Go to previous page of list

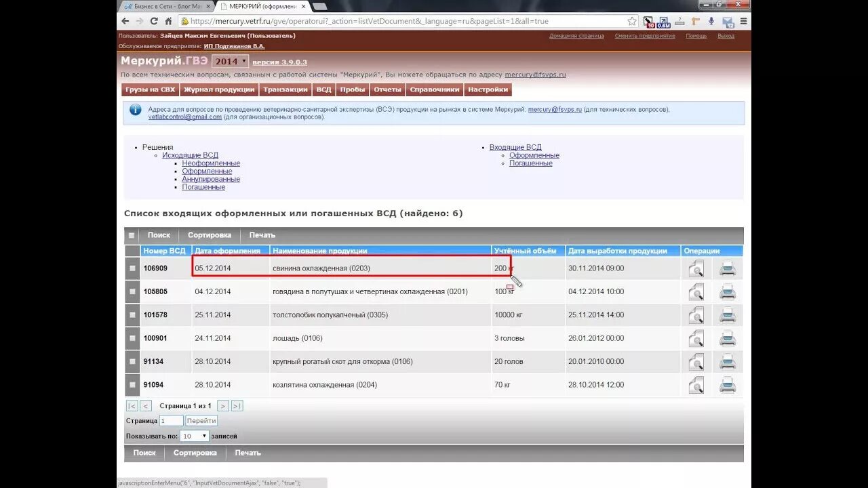(x=145, y=406)
